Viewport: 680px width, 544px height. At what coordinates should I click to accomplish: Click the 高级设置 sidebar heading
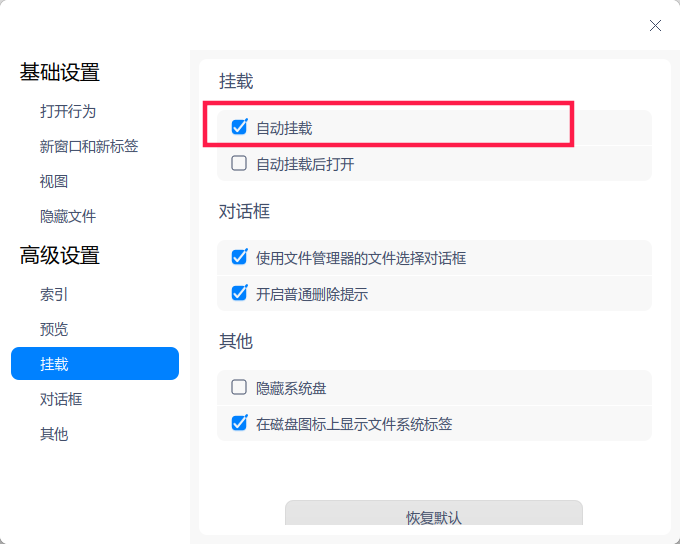pyautogui.click(x=60, y=255)
